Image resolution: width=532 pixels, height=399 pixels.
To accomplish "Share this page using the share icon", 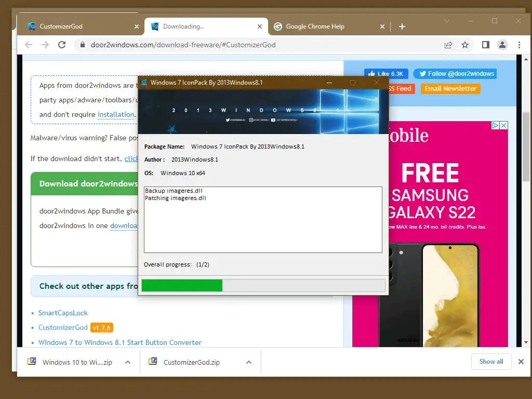I will (x=448, y=45).
